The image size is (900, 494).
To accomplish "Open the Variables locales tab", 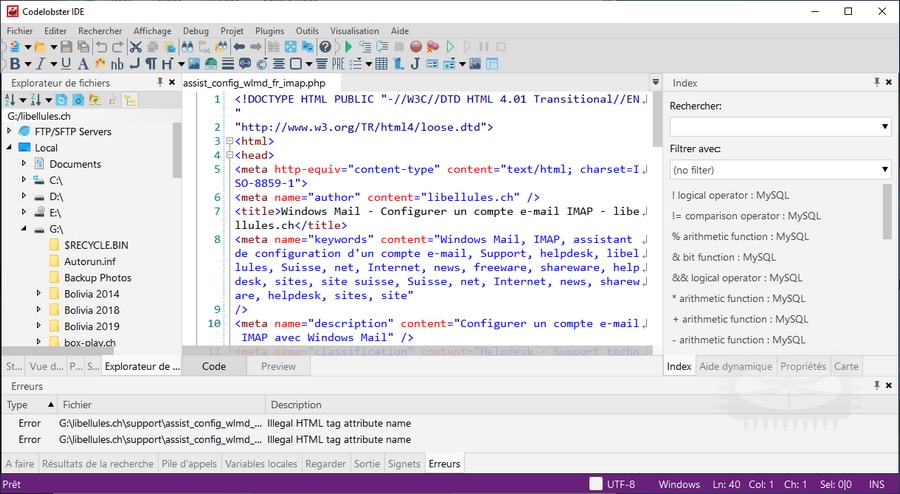I will 261,464.
